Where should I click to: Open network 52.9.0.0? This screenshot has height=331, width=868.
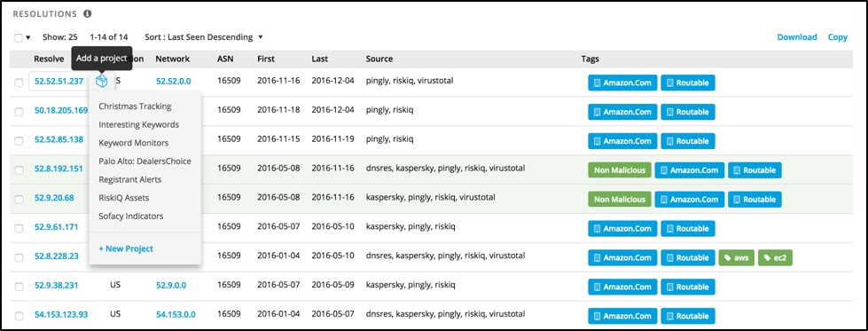(171, 286)
